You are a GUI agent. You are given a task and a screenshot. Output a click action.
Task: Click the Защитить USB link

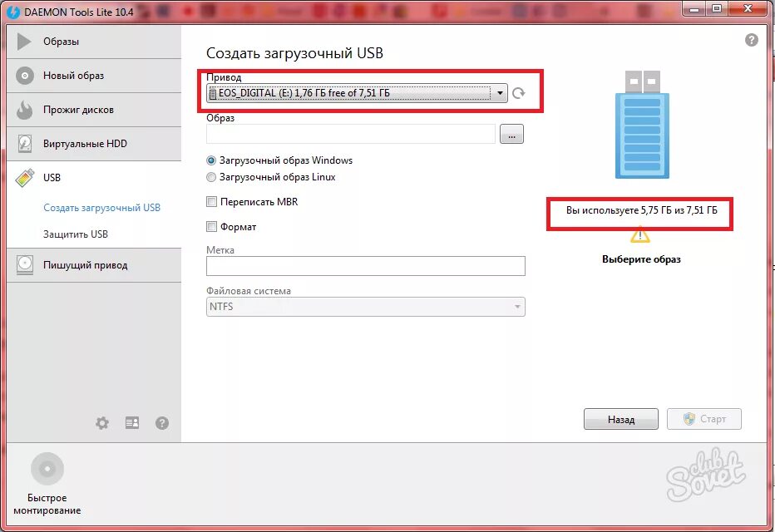tap(76, 234)
